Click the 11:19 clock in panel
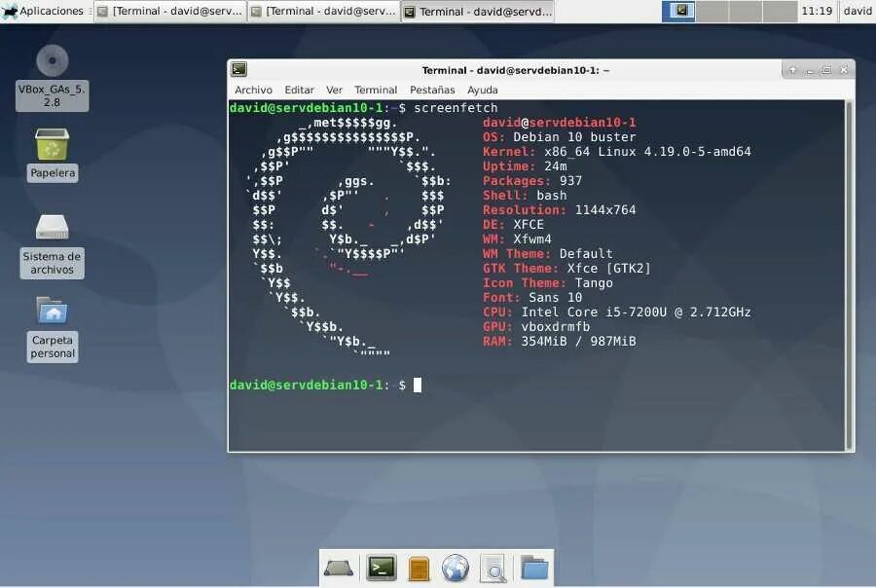Viewport: 876px width, 588px height. (817, 11)
